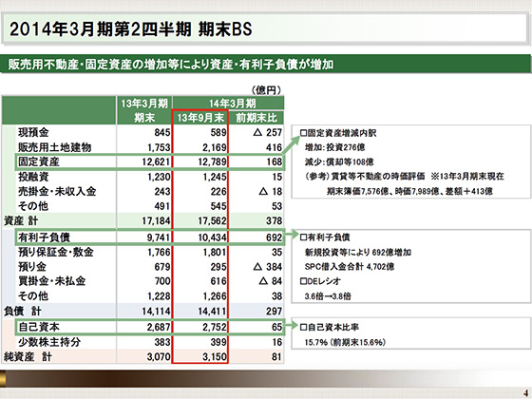Click the 前期末比 column header
532x399 pixels.
[256, 118]
